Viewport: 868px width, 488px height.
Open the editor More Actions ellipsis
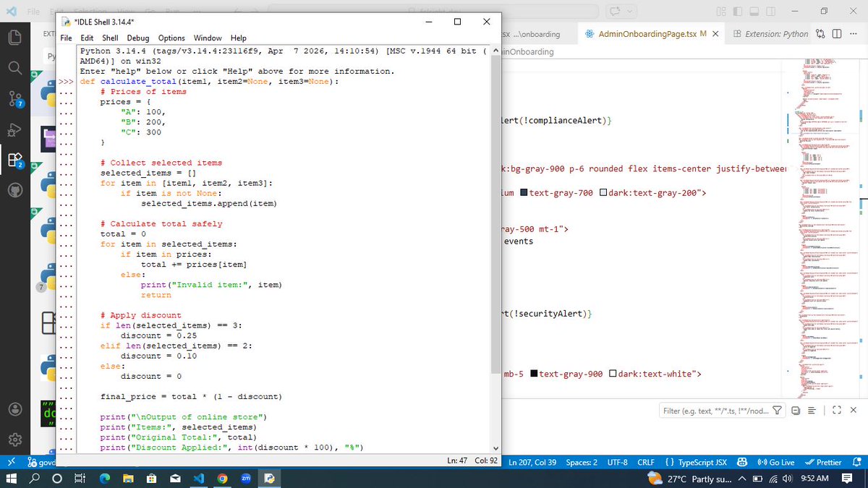pyautogui.click(x=852, y=34)
